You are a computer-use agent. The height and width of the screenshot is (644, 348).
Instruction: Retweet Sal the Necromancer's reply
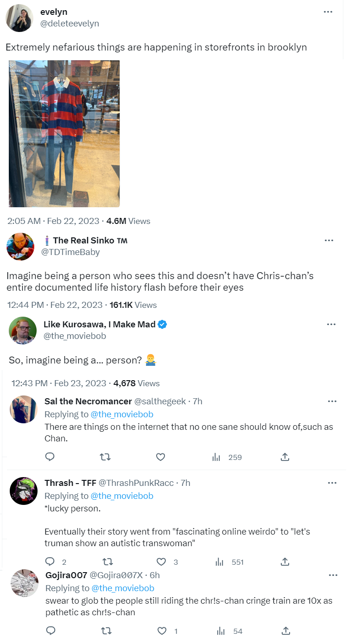pyautogui.click(x=106, y=457)
